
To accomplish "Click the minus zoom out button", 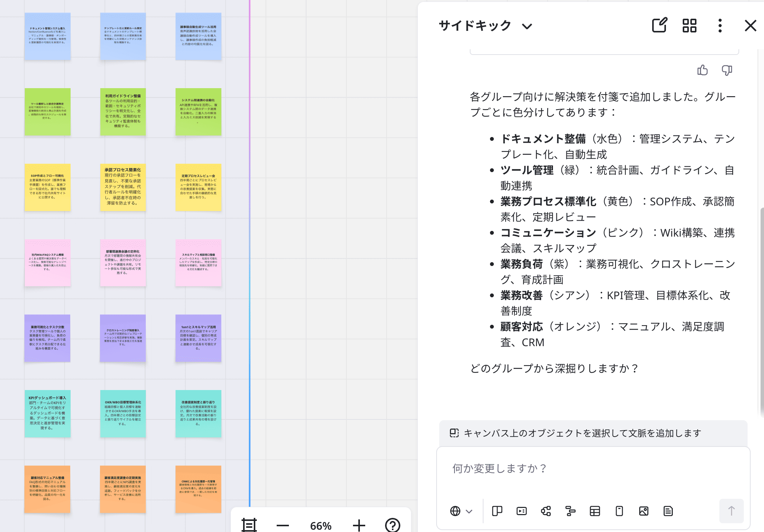I will (282, 526).
